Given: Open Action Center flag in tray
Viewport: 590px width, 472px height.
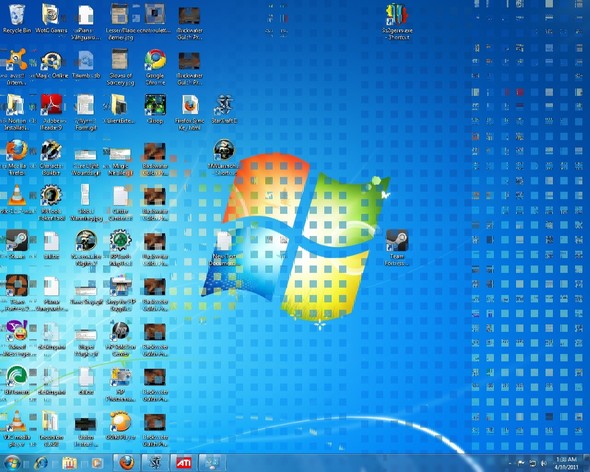Looking at the screenshot, I should pyautogui.click(x=521, y=463).
